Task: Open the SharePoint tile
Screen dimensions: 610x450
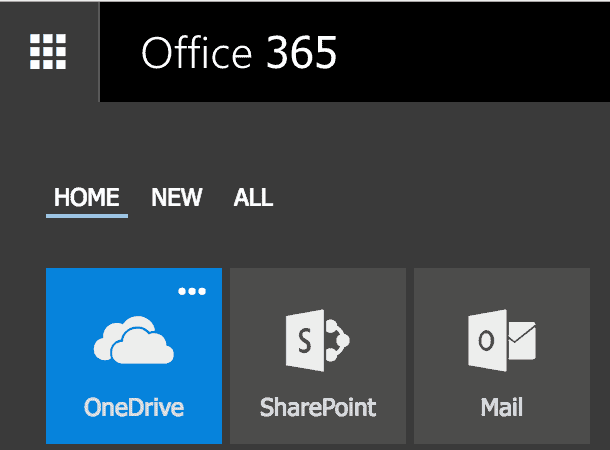Action: 318,355
